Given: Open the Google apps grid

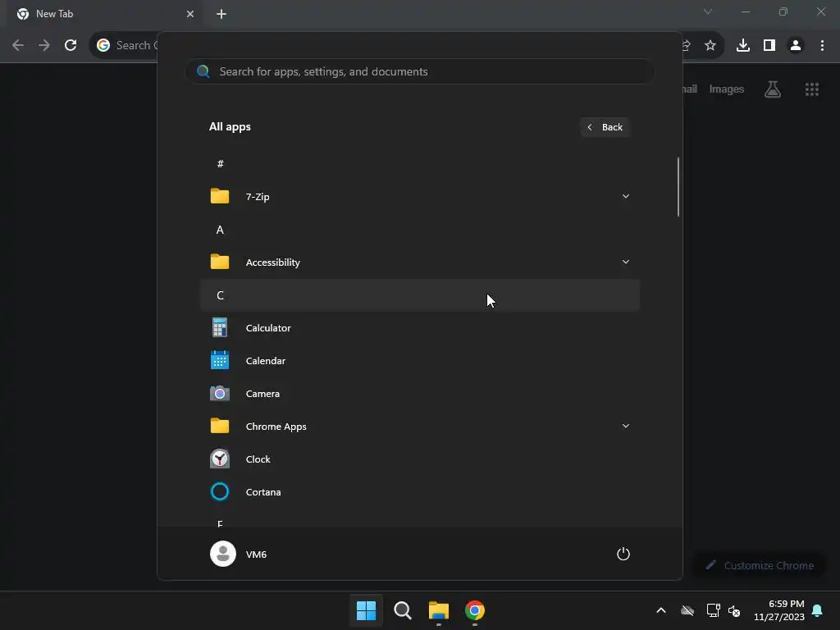Looking at the screenshot, I should click(812, 89).
